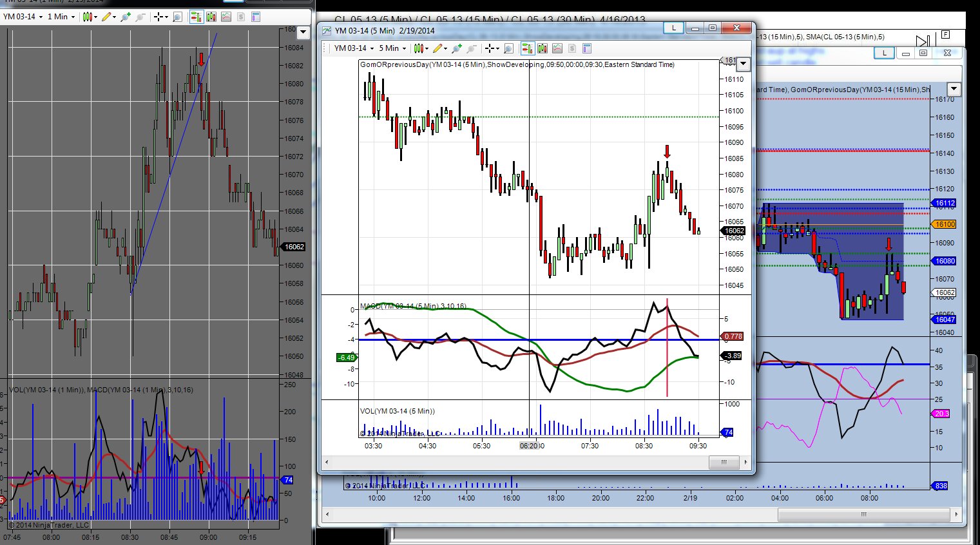Click GomORpreviousDay indicator label in 5 Min chart
The height and width of the screenshot is (545, 980).
517,64
